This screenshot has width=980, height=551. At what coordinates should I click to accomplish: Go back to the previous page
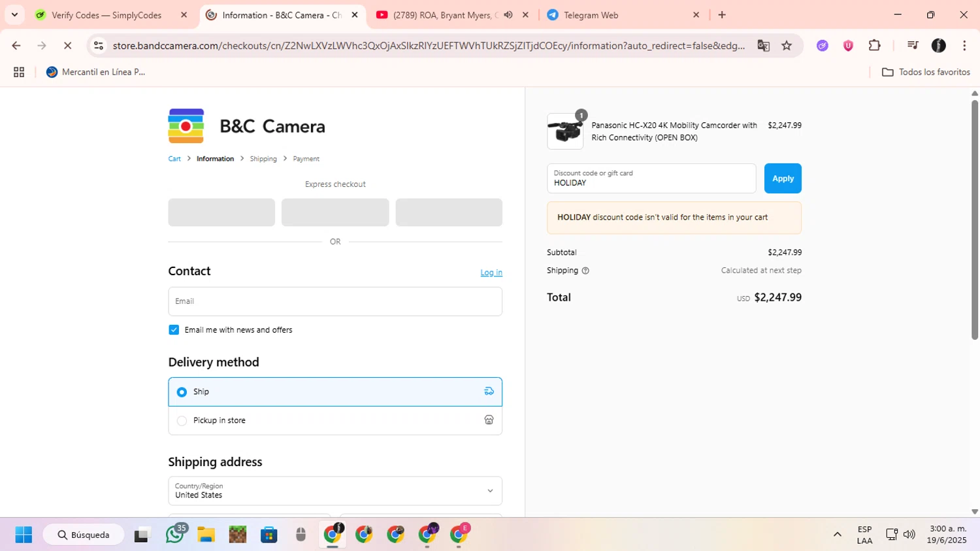click(16, 45)
